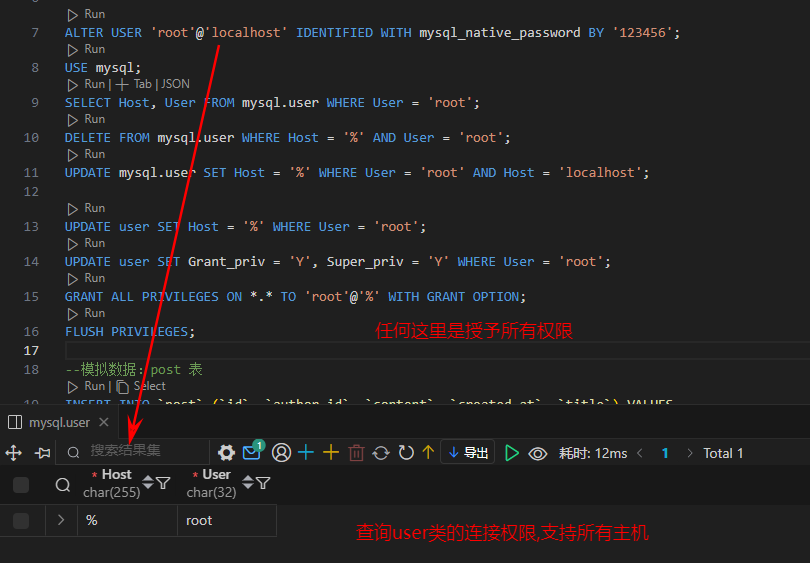This screenshot has width=810, height=563.
Task: Expand the root row detail chevron
Action: pyautogui.click(x=61, y=520)
